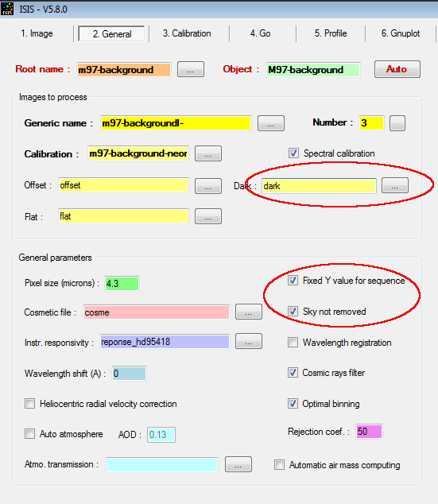This screenshot has width=438, height=504.
Task: Browse for the Cosmetic file
Action: (x=249, y=312)
